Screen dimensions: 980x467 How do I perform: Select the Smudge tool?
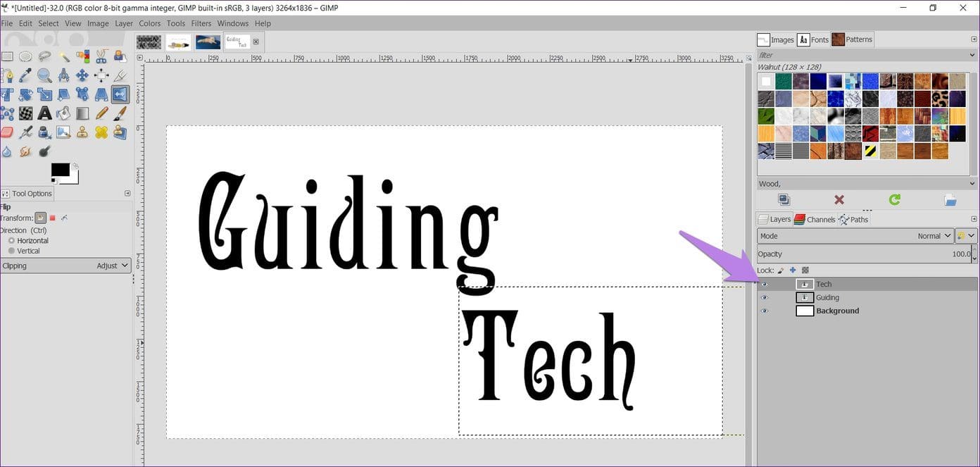click(x=26, y=151)
